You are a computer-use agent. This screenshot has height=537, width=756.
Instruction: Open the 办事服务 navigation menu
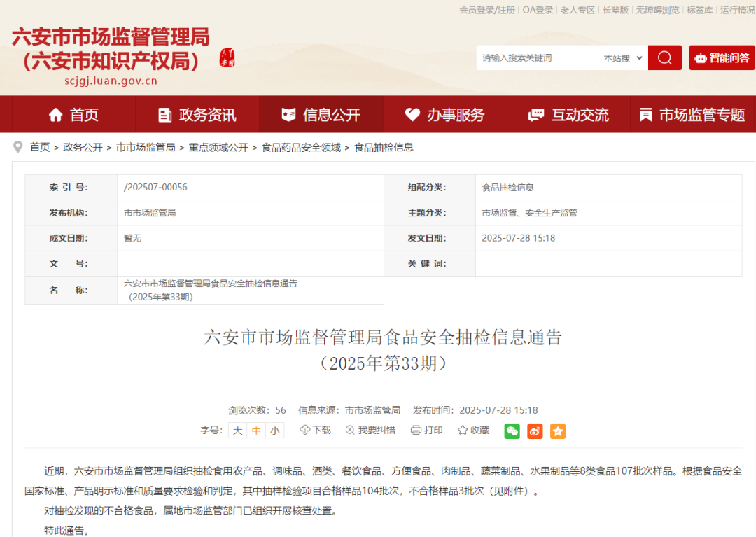pos(445,115)
